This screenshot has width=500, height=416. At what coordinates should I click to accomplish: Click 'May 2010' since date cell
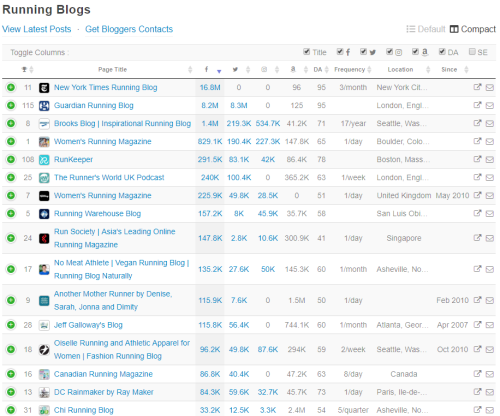(452, 196)
